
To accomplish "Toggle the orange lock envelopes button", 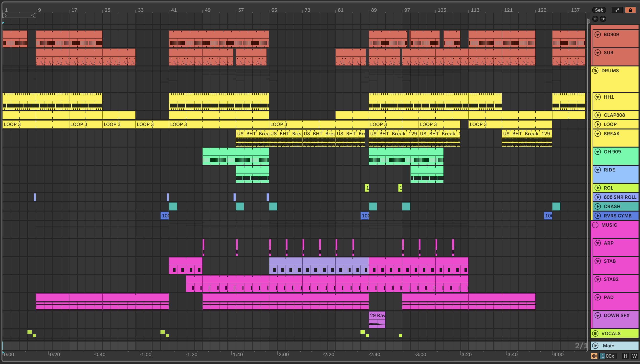I will 630,10.
